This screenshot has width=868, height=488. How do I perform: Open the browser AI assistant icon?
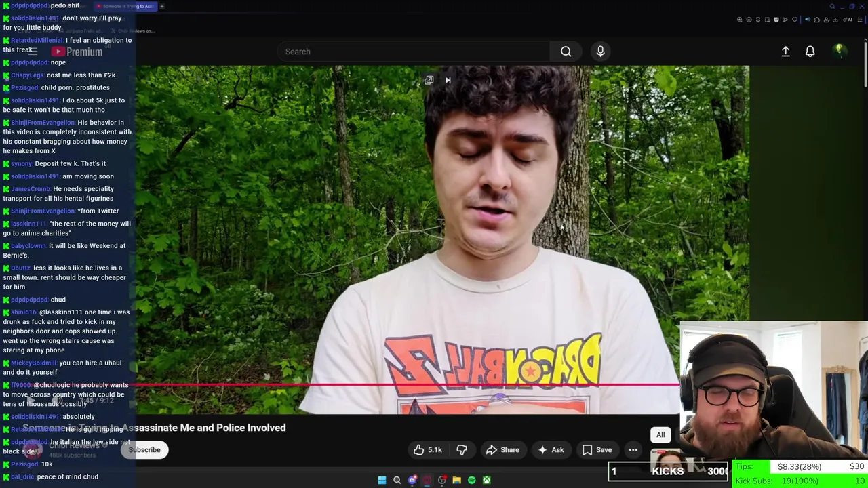click(x=847, y=20)
